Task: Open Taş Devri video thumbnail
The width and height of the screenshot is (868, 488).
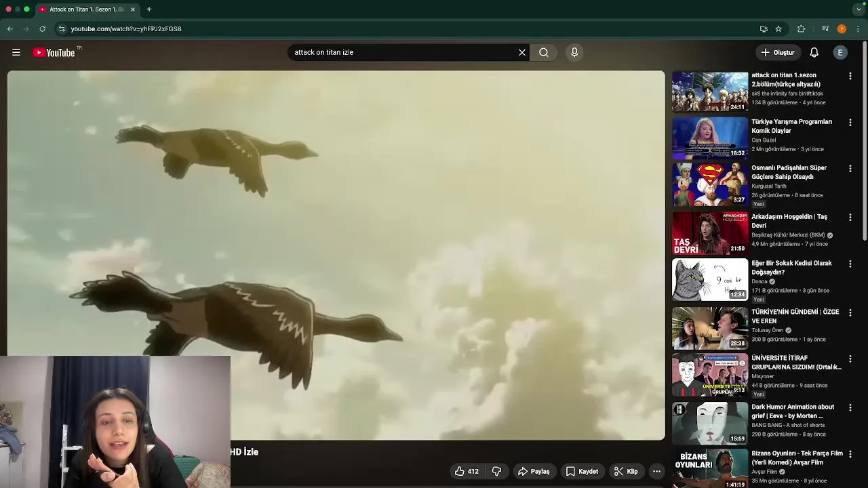Action: click(x=710, y=232)
